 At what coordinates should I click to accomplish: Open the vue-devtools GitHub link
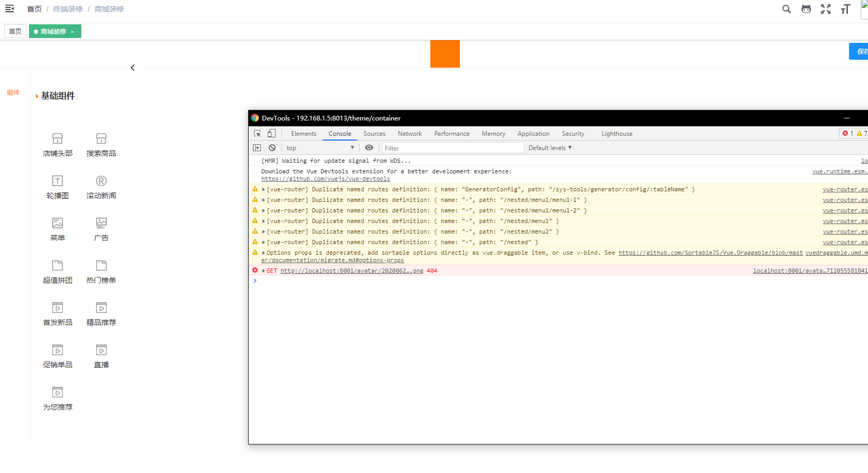pyautogui.click(x=325, y=179)
